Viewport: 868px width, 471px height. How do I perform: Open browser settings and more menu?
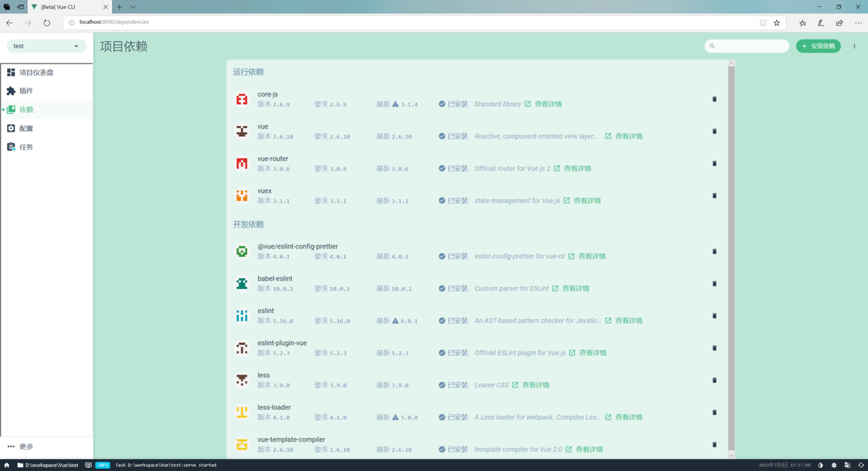click(858, 22)
